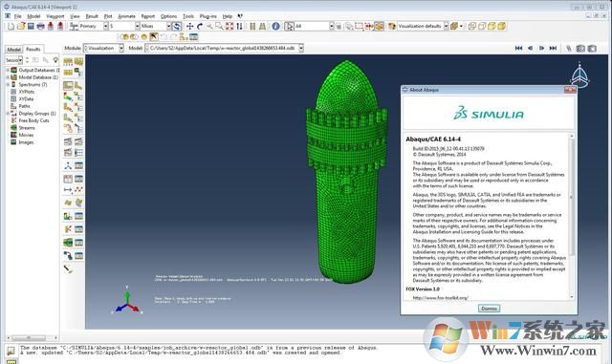This screenshot has height=364, width=612.
Task: Click the Dismiss button in About dialog
Action: tap(489, 309)
